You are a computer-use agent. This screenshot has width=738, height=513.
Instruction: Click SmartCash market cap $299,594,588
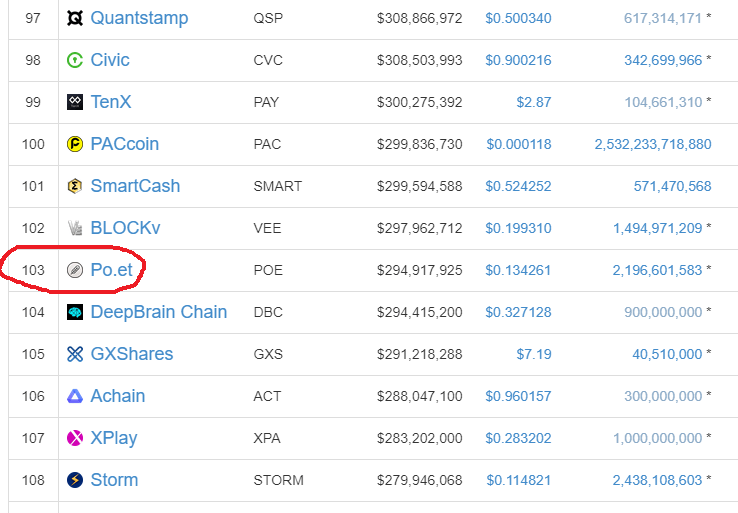[419, 186]
